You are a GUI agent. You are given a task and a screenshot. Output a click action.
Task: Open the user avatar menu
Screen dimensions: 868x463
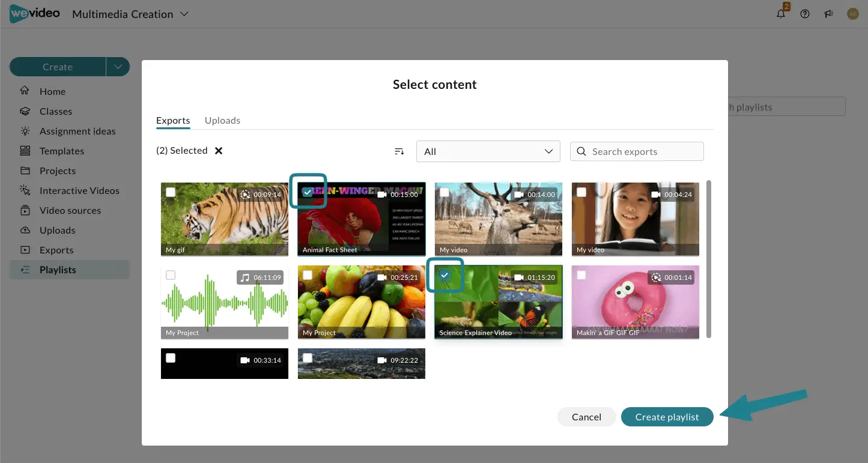[x=852, y=13]
